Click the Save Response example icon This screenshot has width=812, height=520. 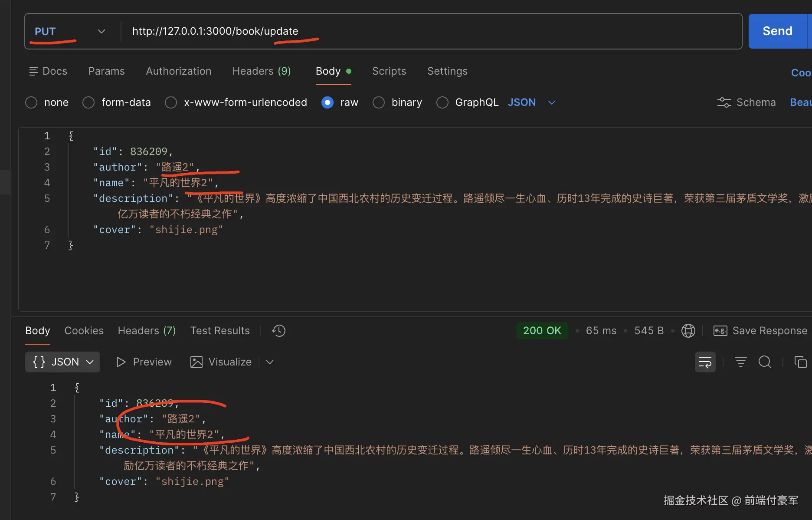(720, 331)
